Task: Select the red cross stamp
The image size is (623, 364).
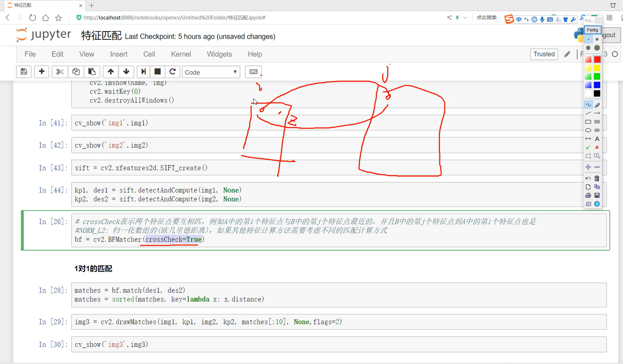Action: 597,147
